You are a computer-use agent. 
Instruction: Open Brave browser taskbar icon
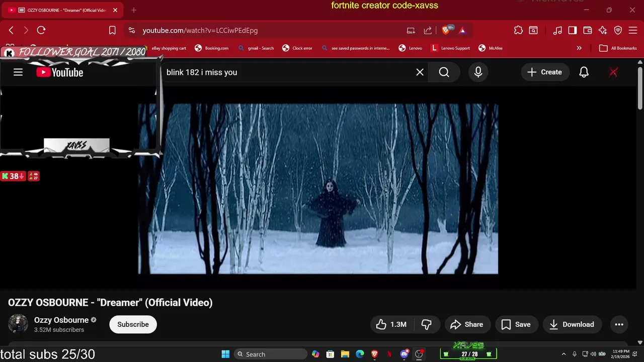point(375,354)
